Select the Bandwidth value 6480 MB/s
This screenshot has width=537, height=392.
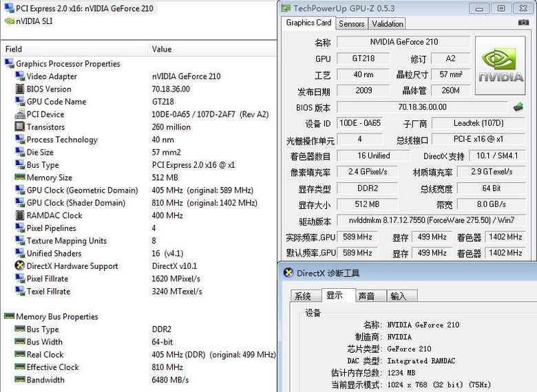click(170, 380)
